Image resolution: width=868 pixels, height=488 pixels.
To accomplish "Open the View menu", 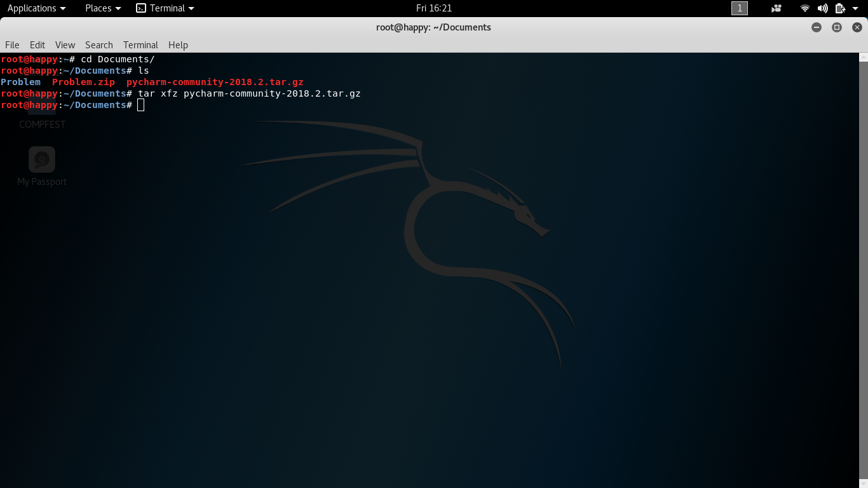I will coord(65,44).
